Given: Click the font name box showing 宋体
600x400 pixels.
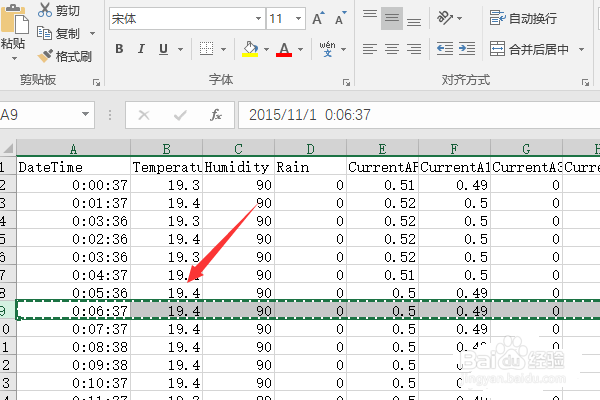Looking at the screenshot, I should 181,18.
